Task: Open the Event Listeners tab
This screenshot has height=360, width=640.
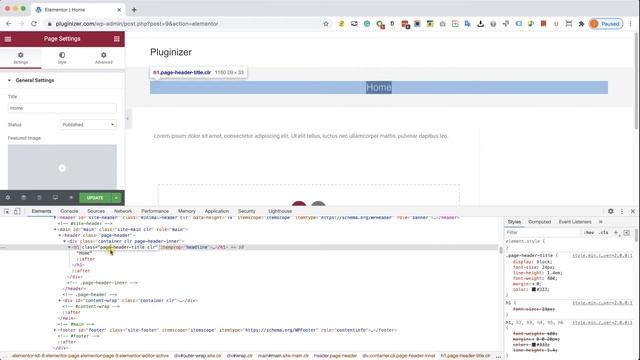Action: 575,222
